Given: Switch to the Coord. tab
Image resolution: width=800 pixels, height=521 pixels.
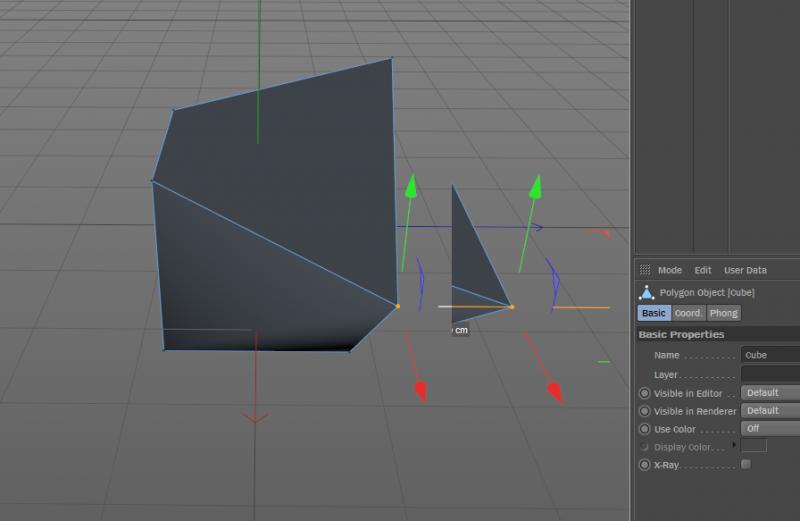Looking at the screenshot, I should click(688, 313).
